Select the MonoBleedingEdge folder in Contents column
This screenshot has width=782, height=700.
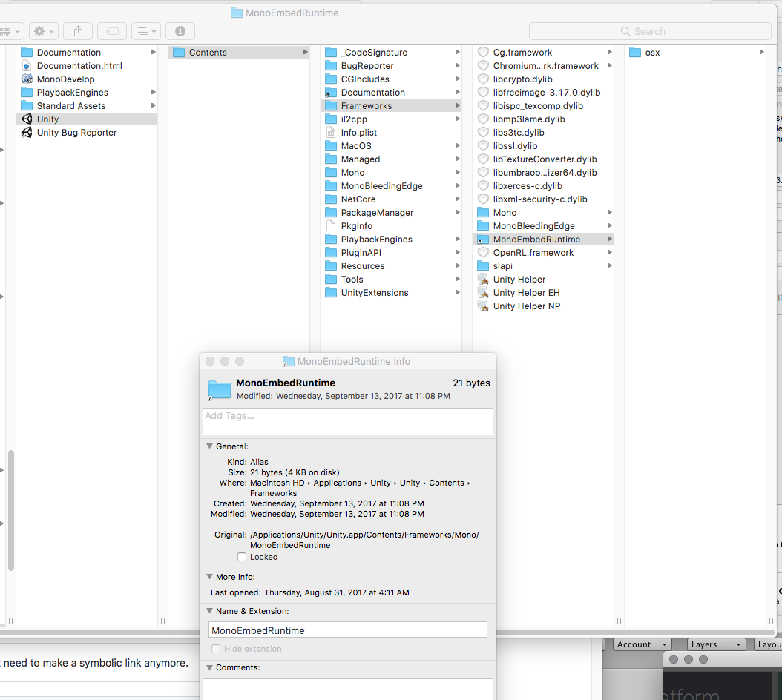[390, 186]
